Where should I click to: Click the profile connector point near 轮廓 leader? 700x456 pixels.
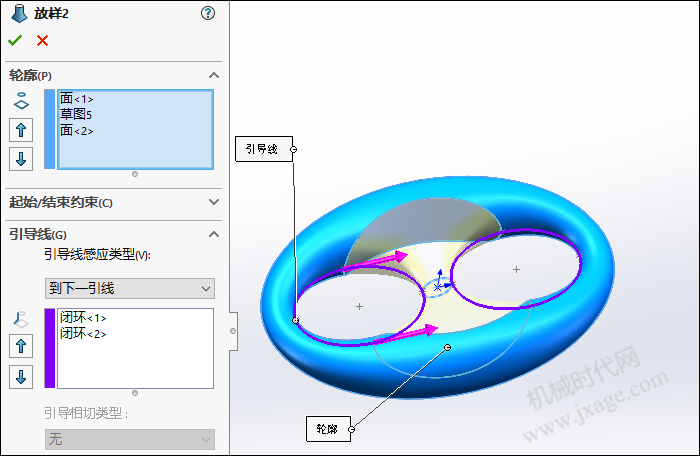tap(448, 347)
